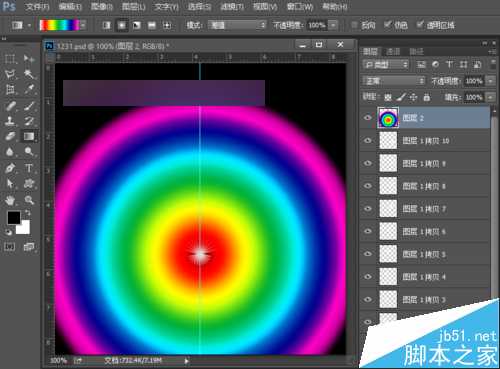Choose radial gradient style
This screenshot has height=369, width=500.
click(x=122, y=25)
